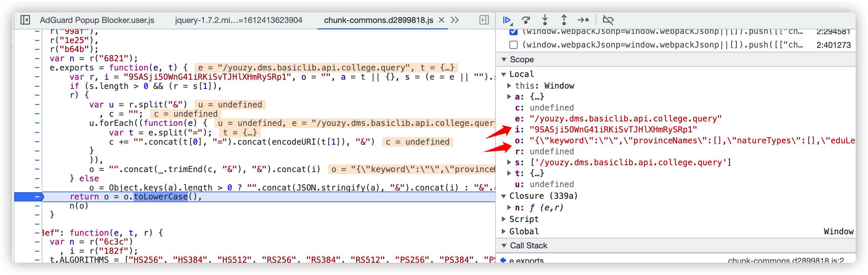868x275 pixels.
Task: Expand the variable a object
Action: click(509, 96)
